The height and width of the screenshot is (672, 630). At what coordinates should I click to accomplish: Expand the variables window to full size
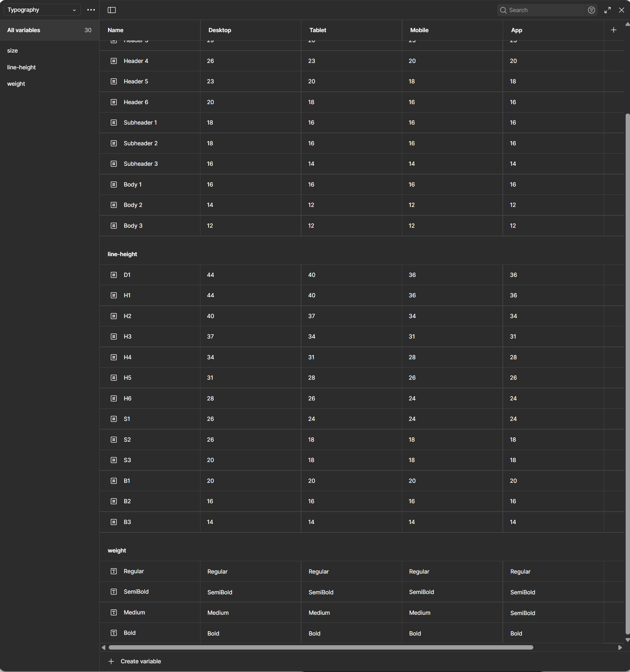point(607,10)
